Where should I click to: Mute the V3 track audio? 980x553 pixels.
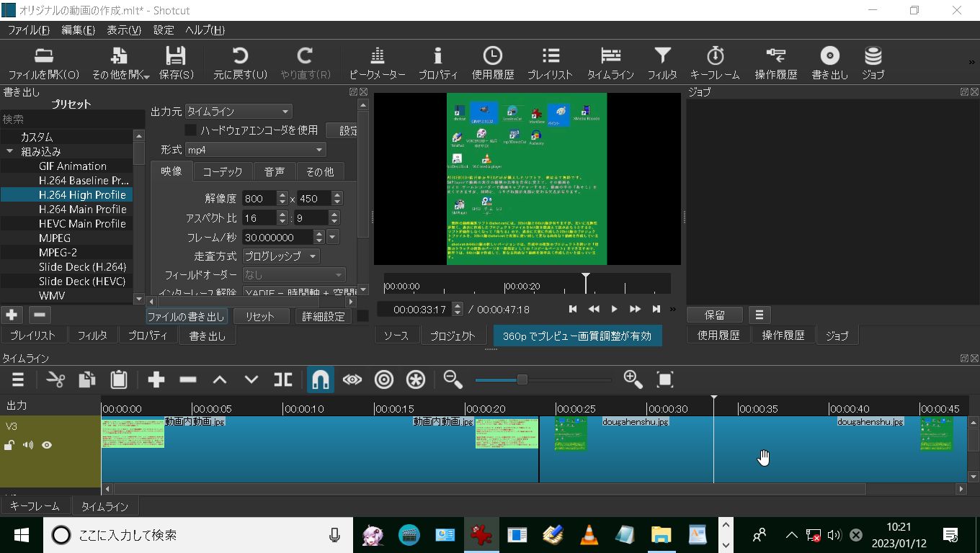point(28,445)
